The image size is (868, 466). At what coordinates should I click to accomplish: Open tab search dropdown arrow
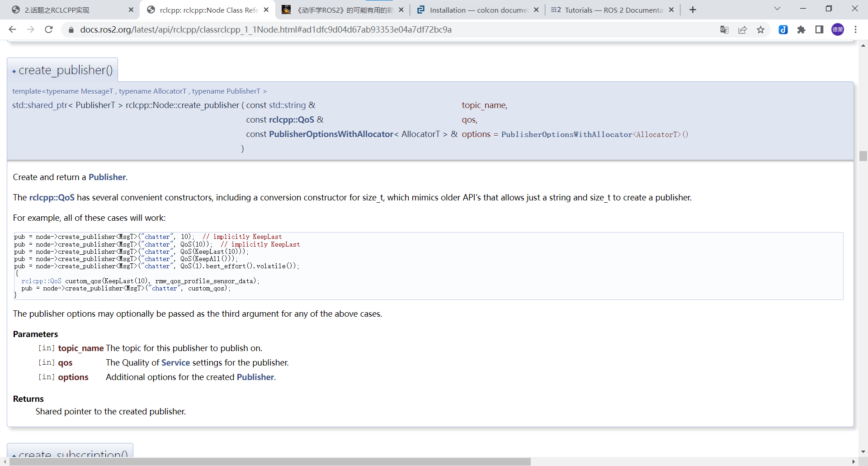point(777,9)
